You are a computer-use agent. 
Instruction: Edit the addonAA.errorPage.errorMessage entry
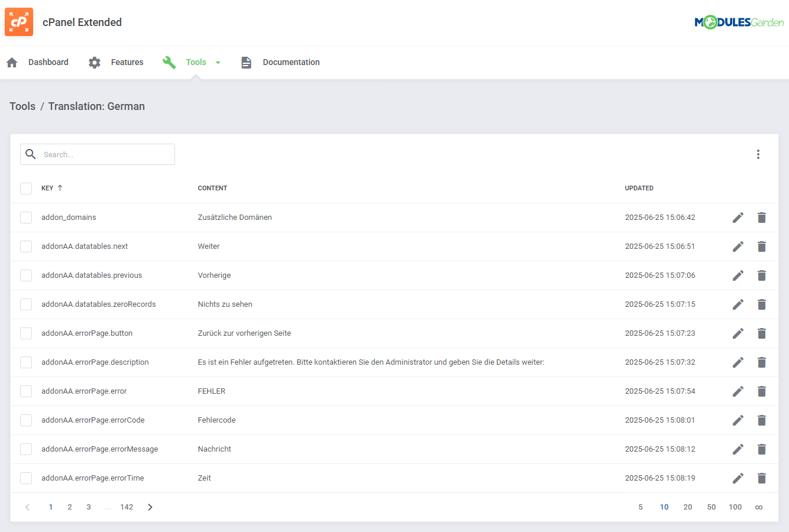(x=738, y=449)
